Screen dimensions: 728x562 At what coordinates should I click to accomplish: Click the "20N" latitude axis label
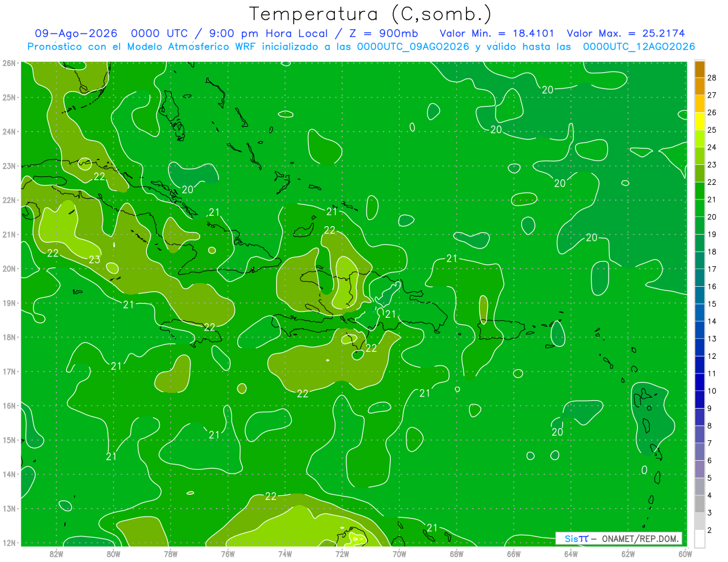click(9, 269)
